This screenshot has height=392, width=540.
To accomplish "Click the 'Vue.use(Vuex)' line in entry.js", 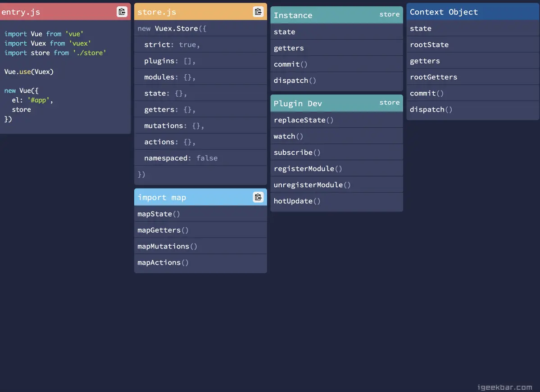I will point(29,72).
